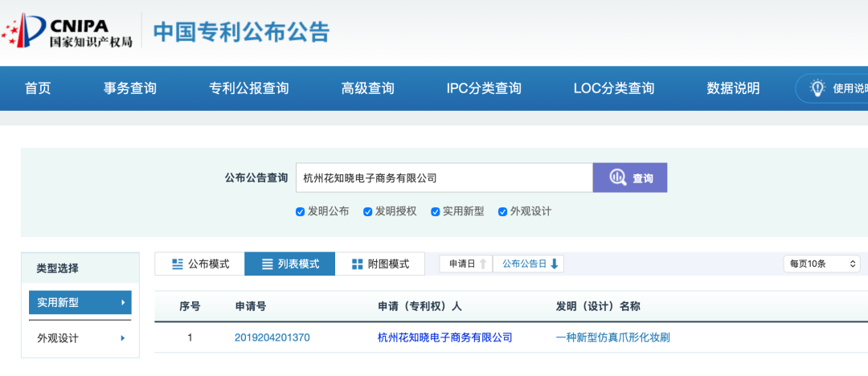Click the grid icon for figure mode

tap(357, 264)
